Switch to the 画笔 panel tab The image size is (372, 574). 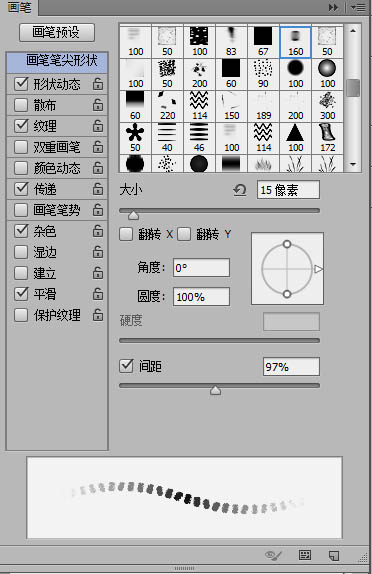(x=19, y=7)
